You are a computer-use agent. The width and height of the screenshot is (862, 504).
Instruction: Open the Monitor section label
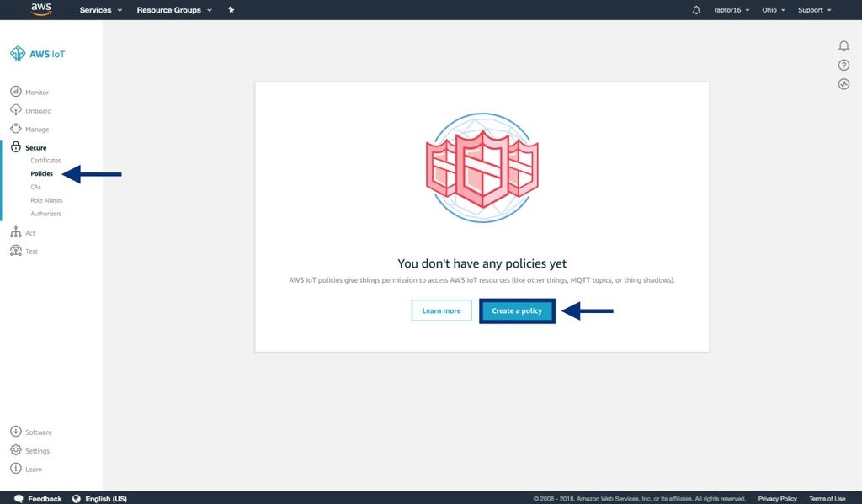pyautogui.click(x=37, y=93)
